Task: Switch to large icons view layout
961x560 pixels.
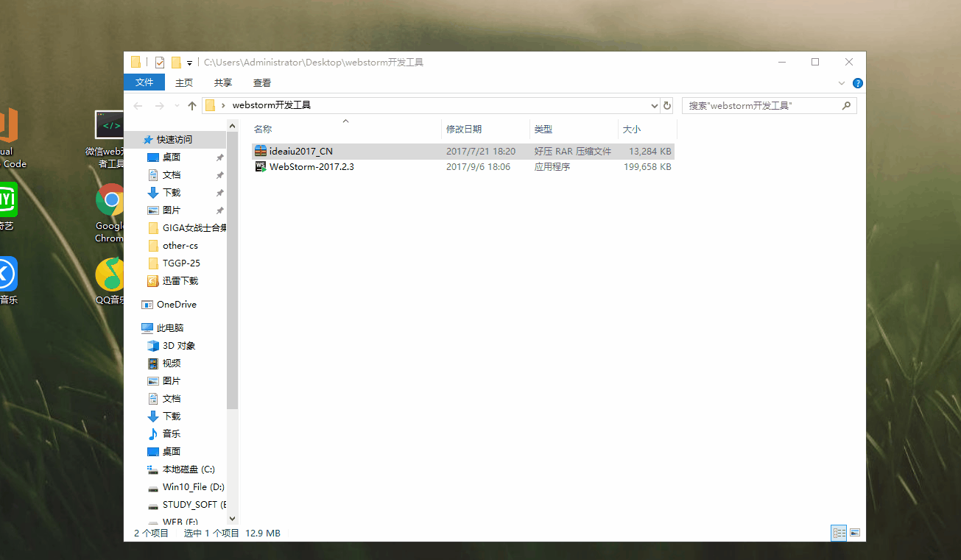Action: click(854, 533)
